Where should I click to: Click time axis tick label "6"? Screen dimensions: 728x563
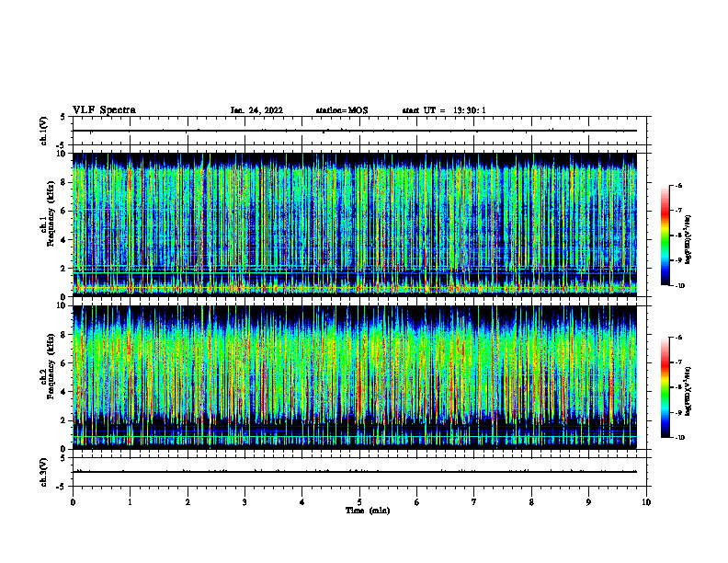coord(417,502)
